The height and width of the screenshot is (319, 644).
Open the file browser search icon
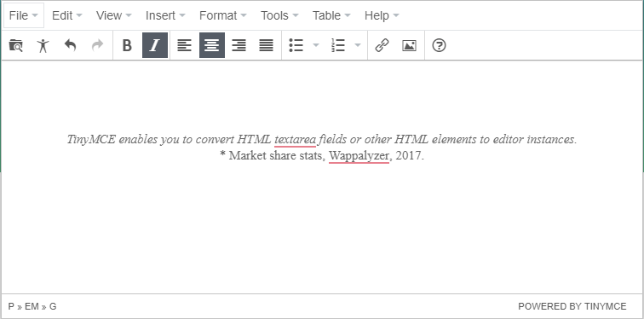[16, 45]
